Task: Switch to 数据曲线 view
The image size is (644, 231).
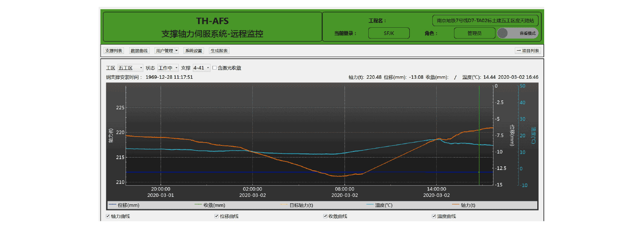Action: click(139, 51)
